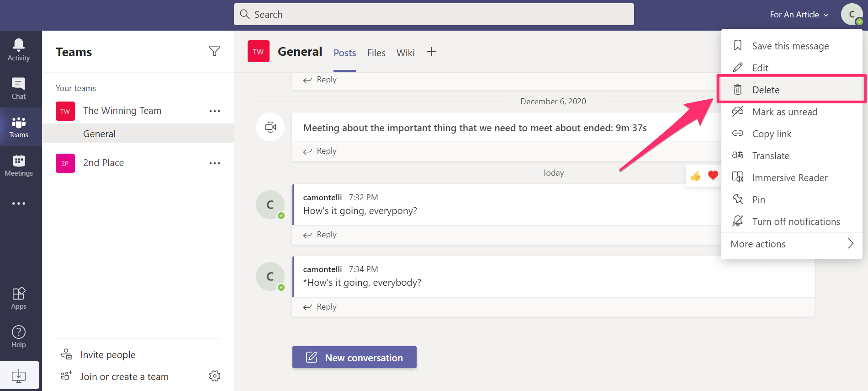
Task: Open the Activity feed in the sidebar
Action: click(19, 50)
